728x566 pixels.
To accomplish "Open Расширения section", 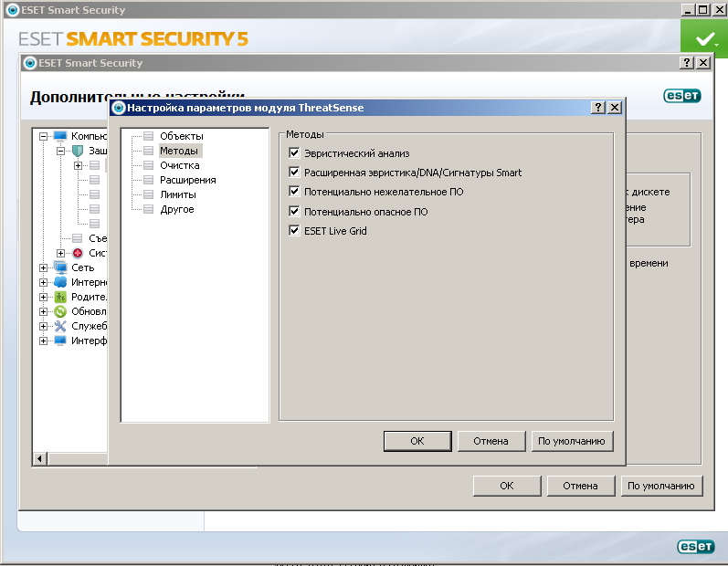I will click(x=187, y=180).
